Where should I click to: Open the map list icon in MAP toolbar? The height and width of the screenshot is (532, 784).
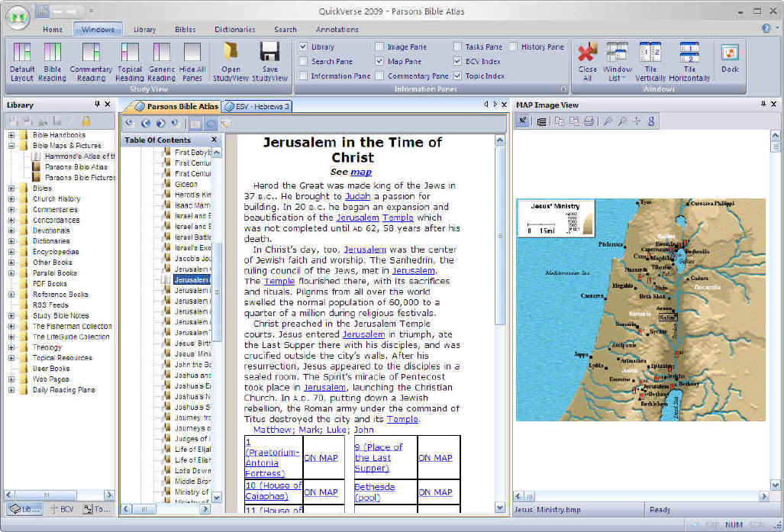tap(541, 121)
